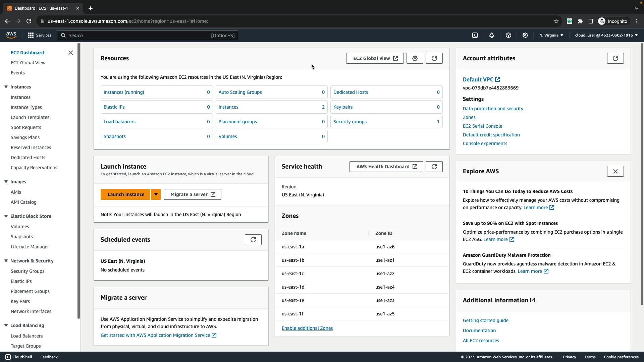This screenshot has width=644, height=362.
Task: Close the Explore AWS panel
Action: (x=615, y=171)
